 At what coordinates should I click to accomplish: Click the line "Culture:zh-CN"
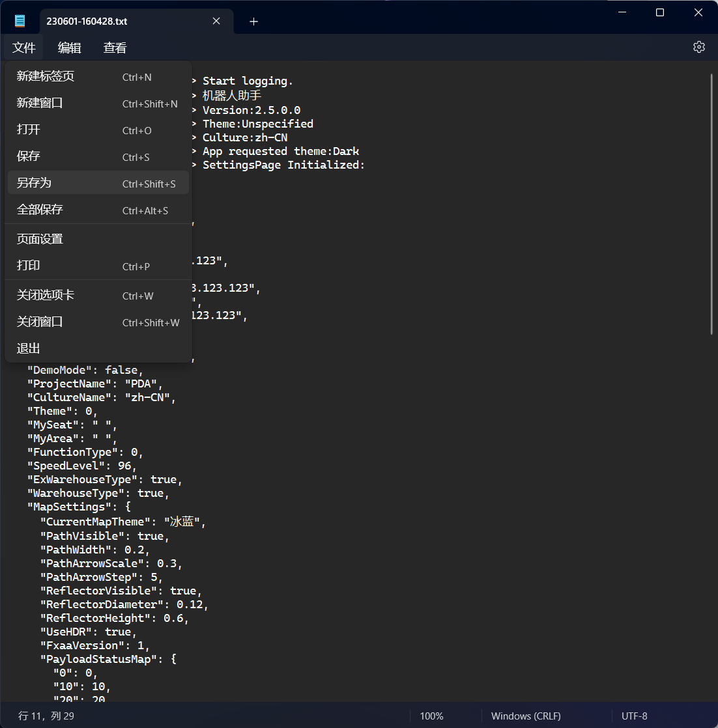[x=245, y=137]
